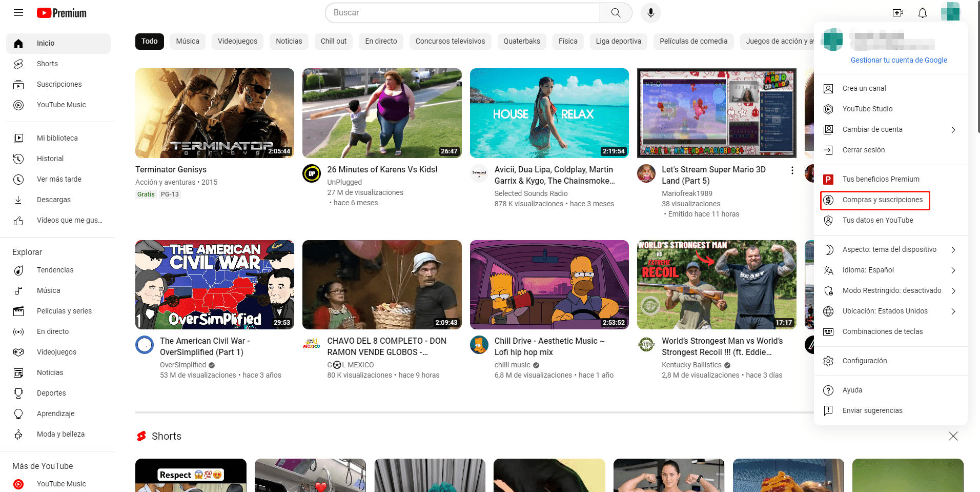Viewport: 980px width, 492px height.
Task: Open Configuración from account menu
Action: (891, 361)
